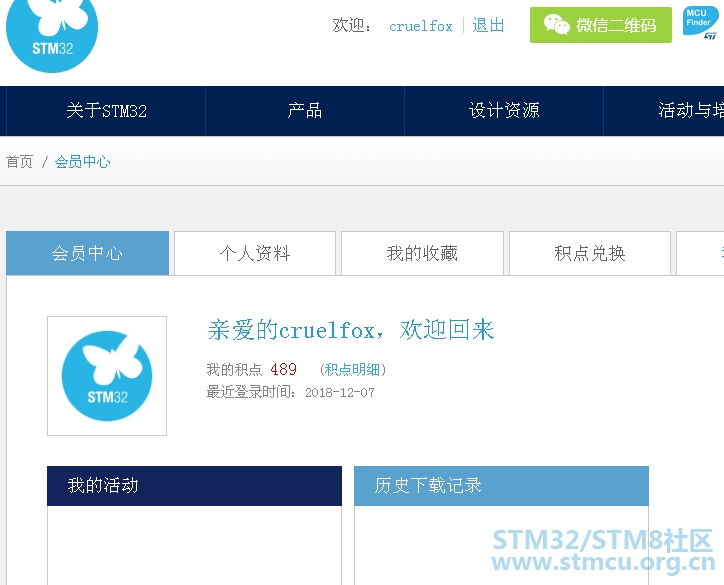The image size is (724, 585).
Task: Open the 设计资源 menu
Action: (x=504, y=111)
